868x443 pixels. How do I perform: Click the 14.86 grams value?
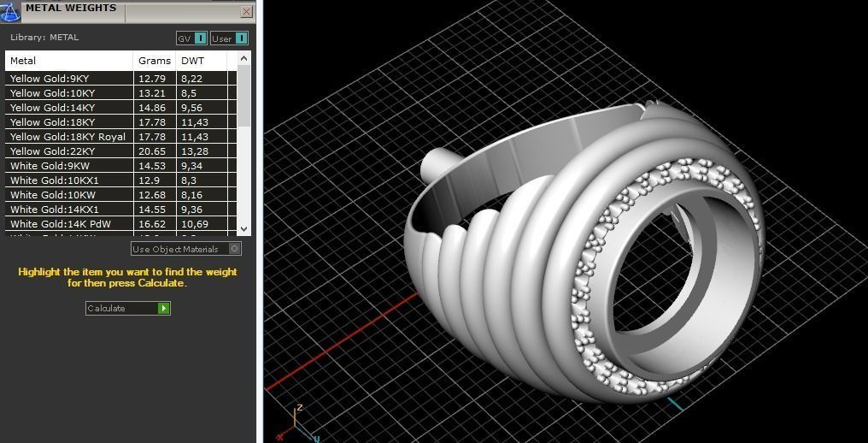(150, 108)
